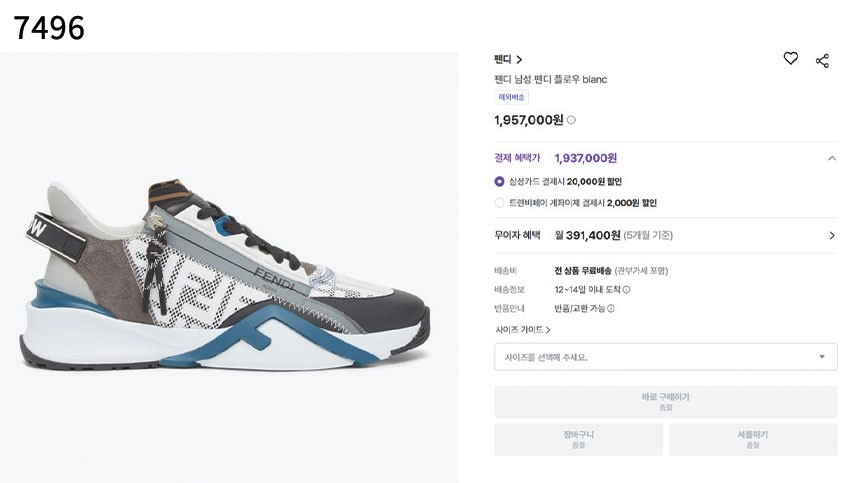Collapse the 결제 혜택가 section

point(831,158)
